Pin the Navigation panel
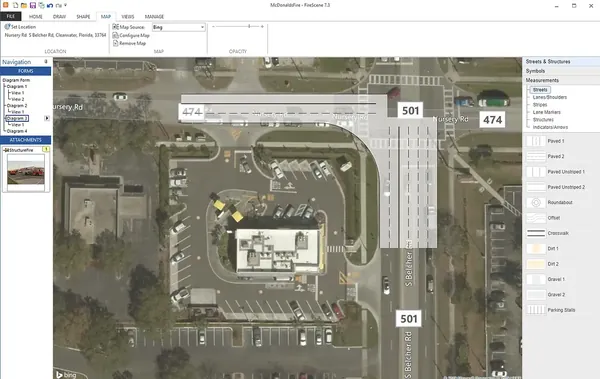The width and height of the screenshot is (600, 379). click(x=46, y=62)
